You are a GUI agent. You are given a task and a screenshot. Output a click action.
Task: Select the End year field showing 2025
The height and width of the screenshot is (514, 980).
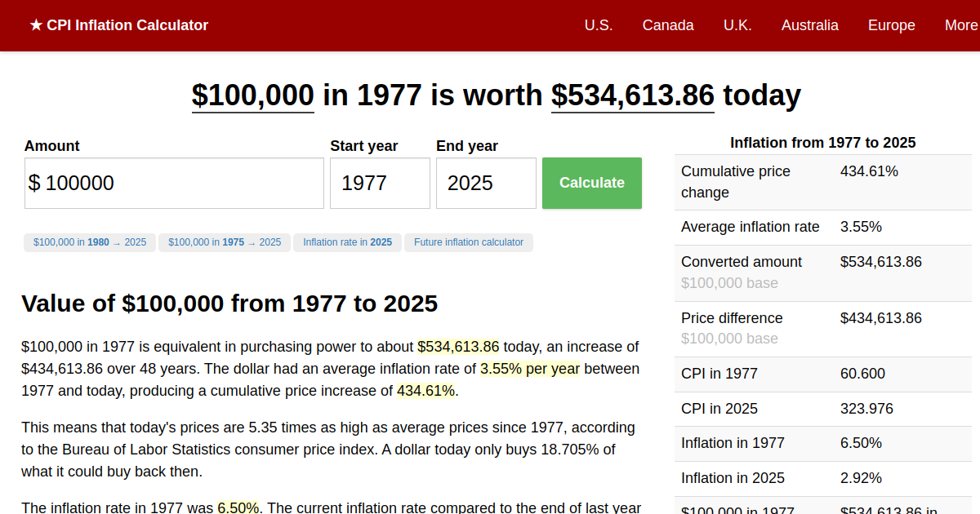486,183
